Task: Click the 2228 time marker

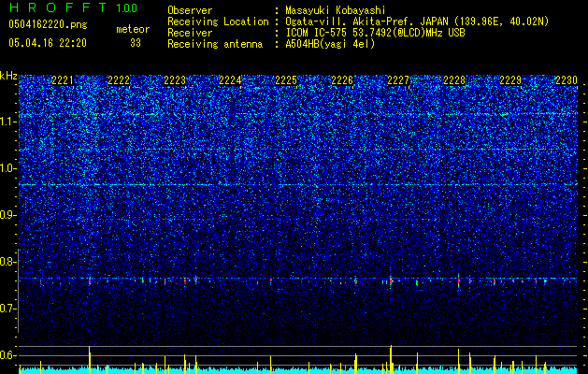Action: [x=454, y=80]
